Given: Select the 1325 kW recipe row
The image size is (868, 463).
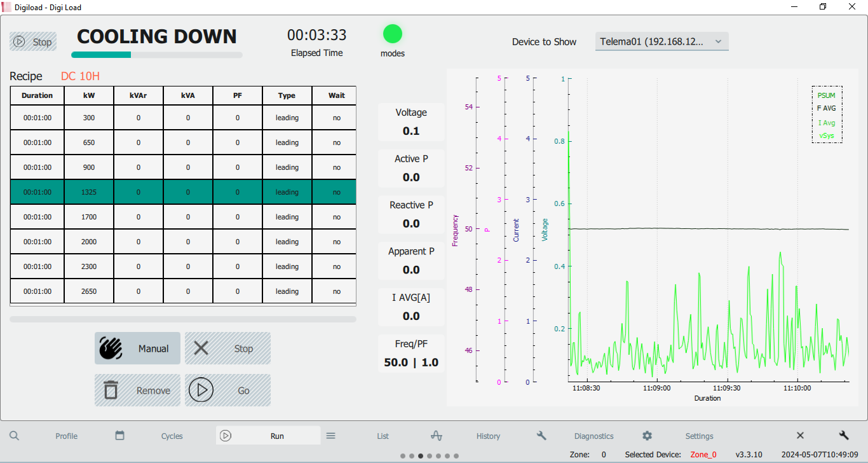Looking at the screenshot, I should [183, 192].
